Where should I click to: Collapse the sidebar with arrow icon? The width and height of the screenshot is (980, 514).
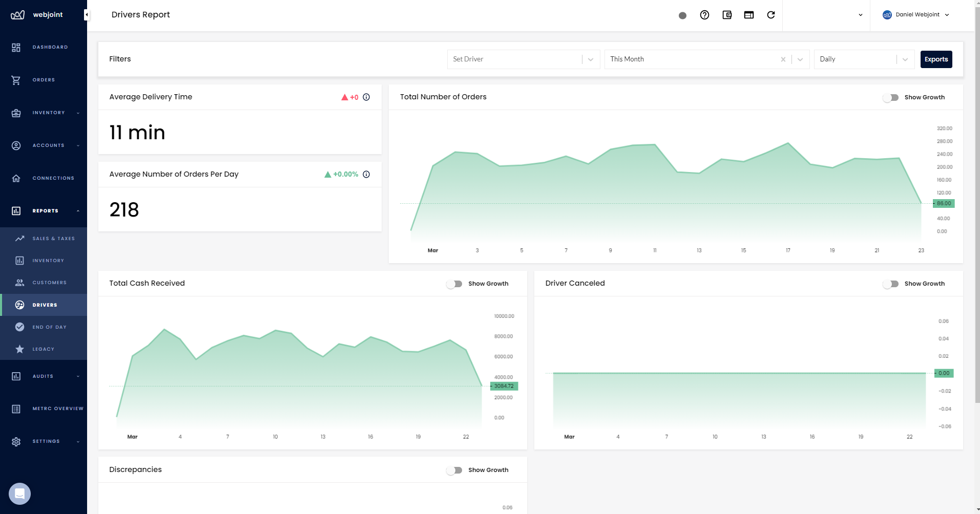(87, 15)
